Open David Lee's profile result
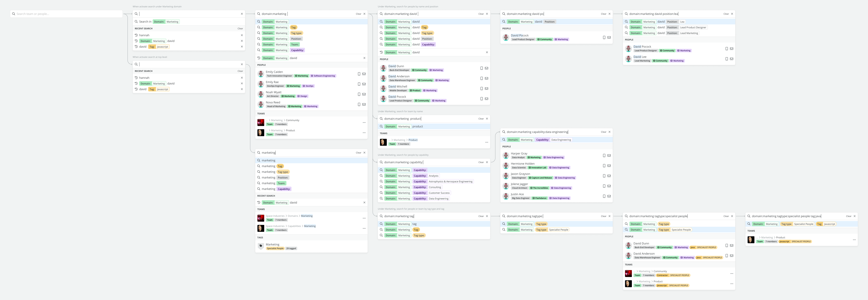 click(x=640, y=57)
